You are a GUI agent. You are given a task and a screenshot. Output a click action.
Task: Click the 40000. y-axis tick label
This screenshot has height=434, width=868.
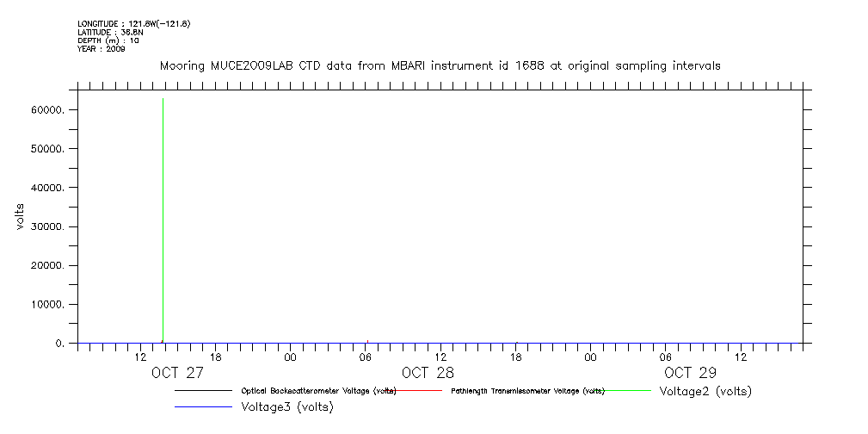(46, 188)
